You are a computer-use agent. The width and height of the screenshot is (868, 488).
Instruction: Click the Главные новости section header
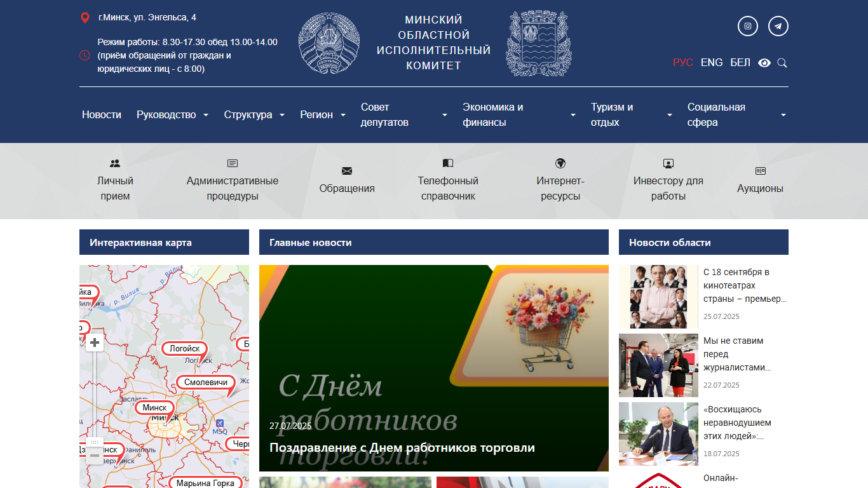(x=434, y=242)
